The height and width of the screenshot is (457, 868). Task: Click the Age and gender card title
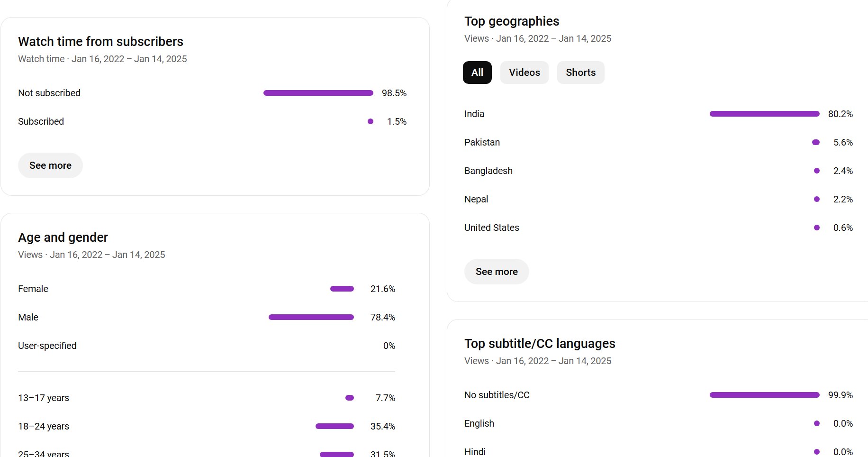[63, 237]
